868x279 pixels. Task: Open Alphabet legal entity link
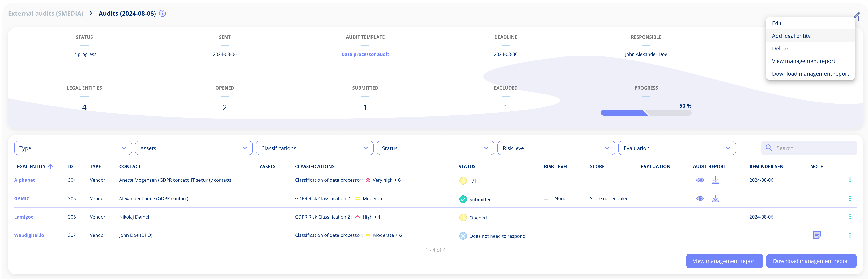(24, 180)
